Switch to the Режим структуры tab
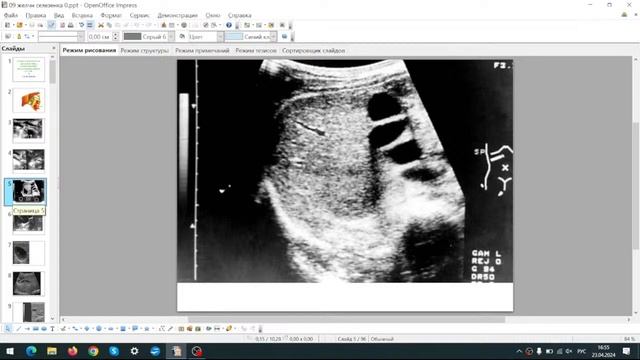Image resolution: width=640 pixels, height=360 pixels. click(x=144, y=51)
